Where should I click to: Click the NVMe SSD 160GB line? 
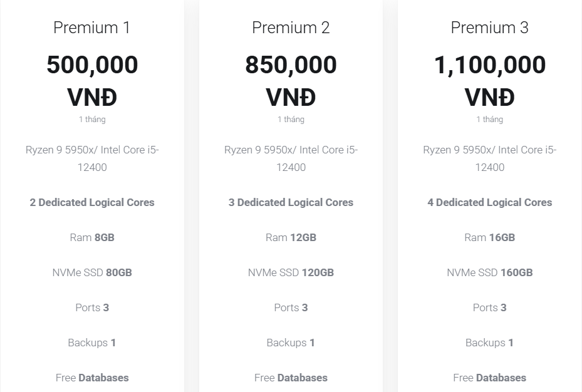coord(489,272)
